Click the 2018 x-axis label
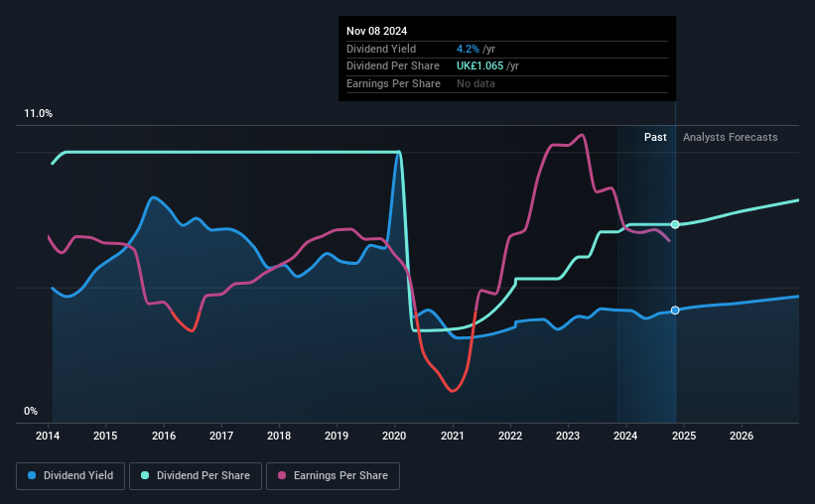 point(279,436)
